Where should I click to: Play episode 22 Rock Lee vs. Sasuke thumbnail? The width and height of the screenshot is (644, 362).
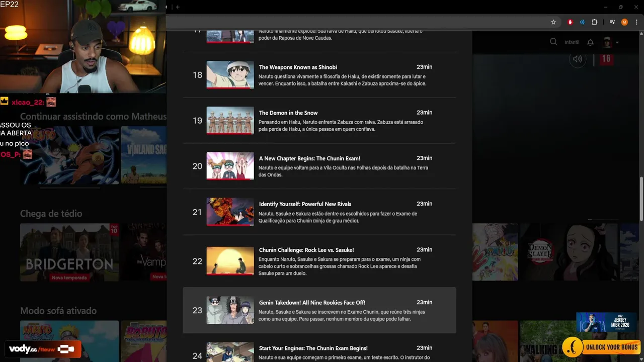pos(230,261)
